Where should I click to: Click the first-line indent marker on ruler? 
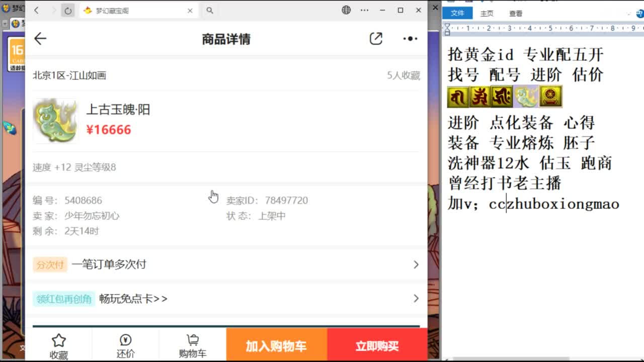447,26
